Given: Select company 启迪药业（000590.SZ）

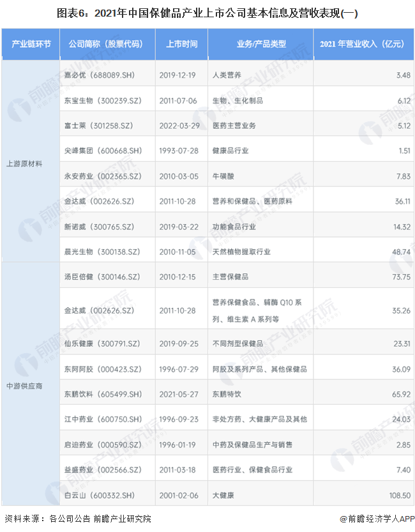Looking at the screenshot, I should (103, 445).
